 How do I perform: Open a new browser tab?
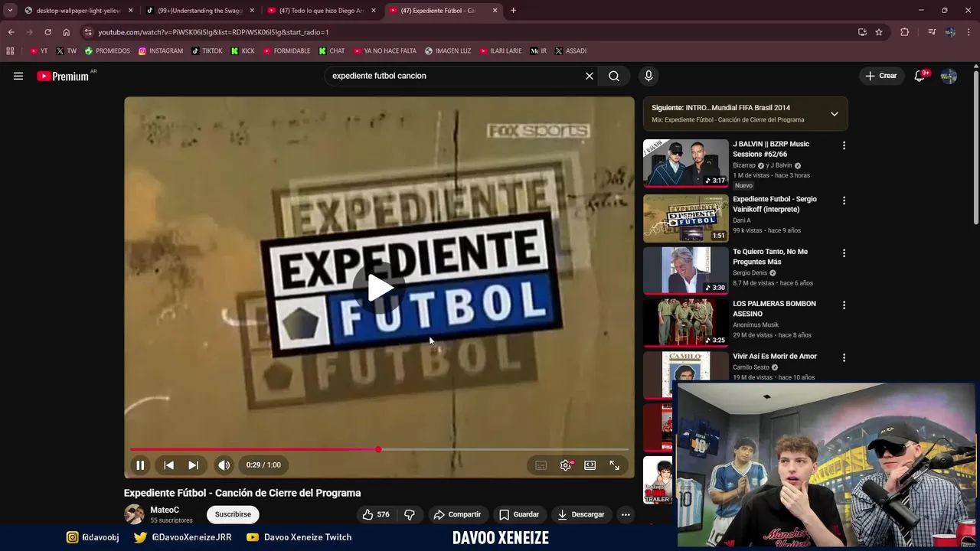coord(513,11)
